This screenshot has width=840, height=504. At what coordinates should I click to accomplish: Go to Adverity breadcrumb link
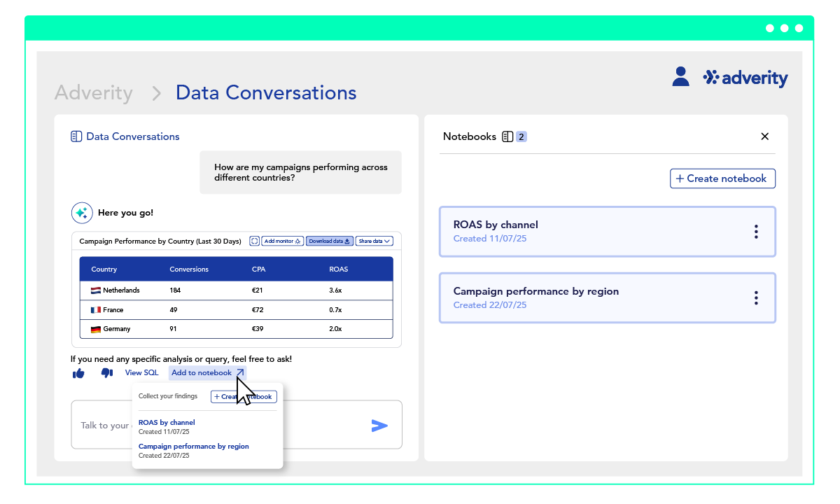click(x=94, y=92)
